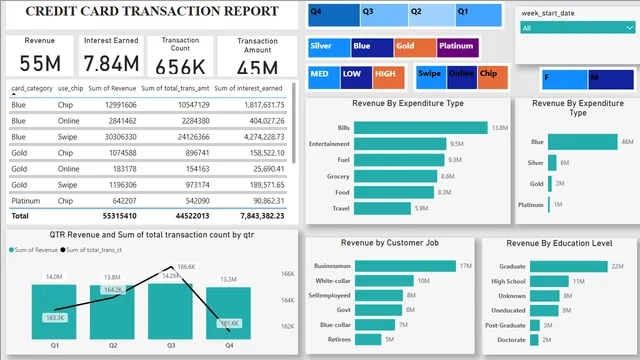
Task: Click the Transaction Count 656K card
Action: click(180, 56)
